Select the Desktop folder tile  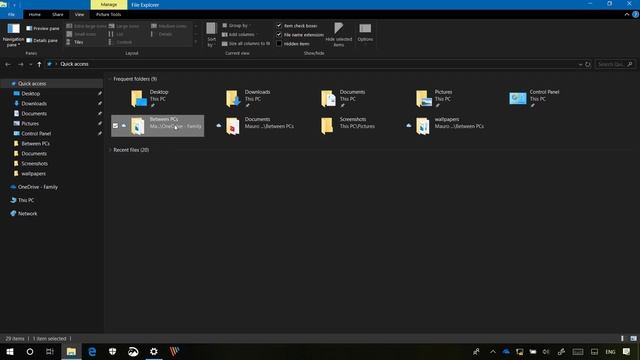157,98
